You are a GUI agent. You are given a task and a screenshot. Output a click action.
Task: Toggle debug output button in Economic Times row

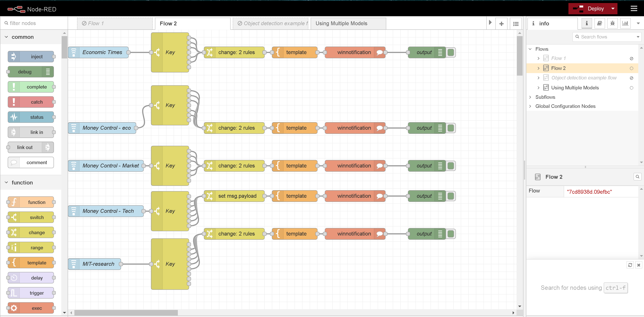pyautogui.click(x=451, y=52)
